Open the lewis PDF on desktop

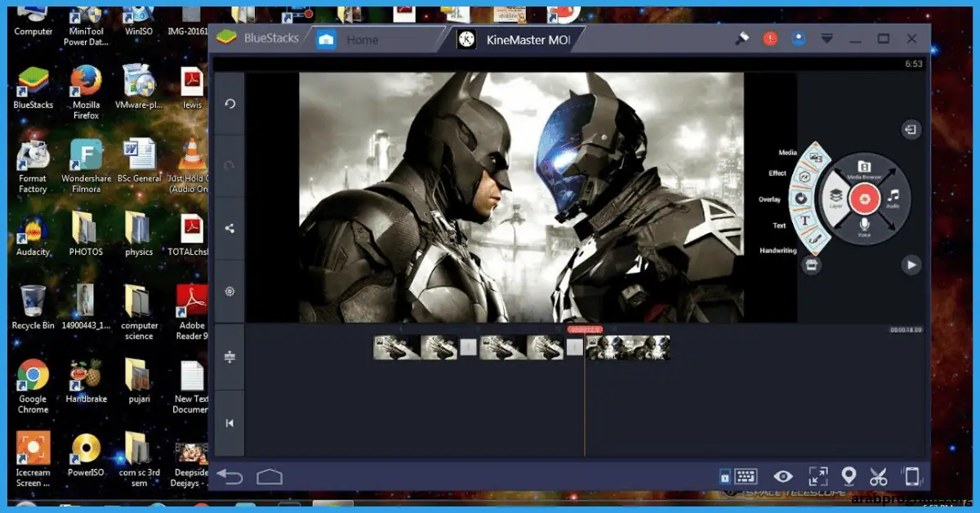pyautogui.click(x=192, y=88)
